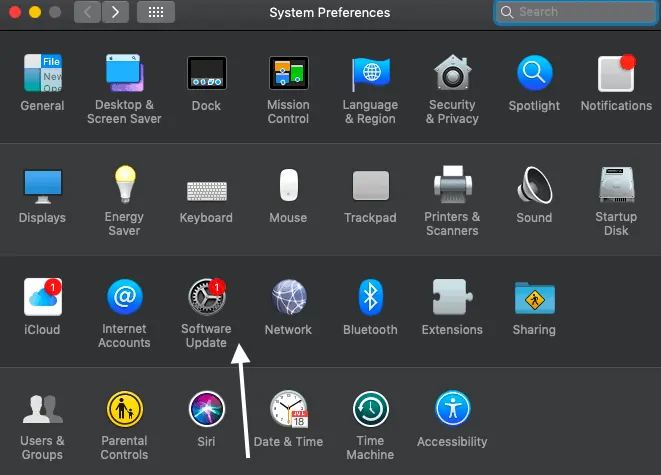Click the Search field in toolbar

pos(575,12)
